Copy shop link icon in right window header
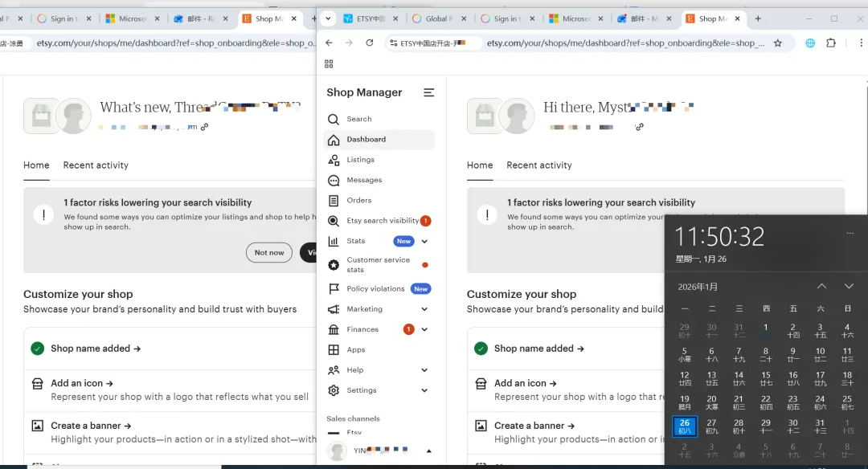The width and height of the screenshot is (868, 469). click(640, 127)
